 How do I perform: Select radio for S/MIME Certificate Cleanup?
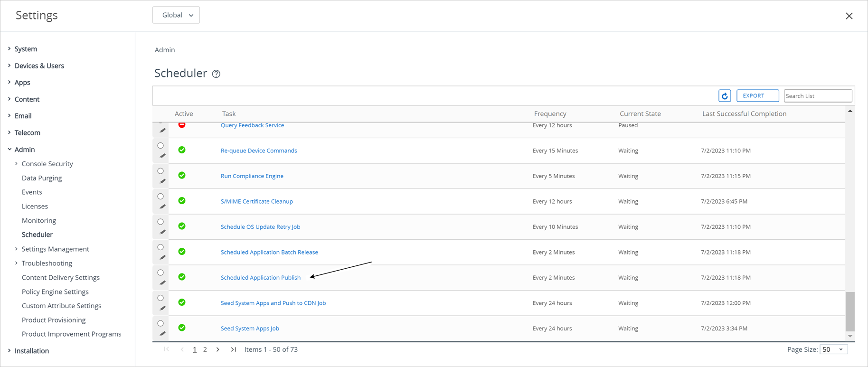coord(160,197)
